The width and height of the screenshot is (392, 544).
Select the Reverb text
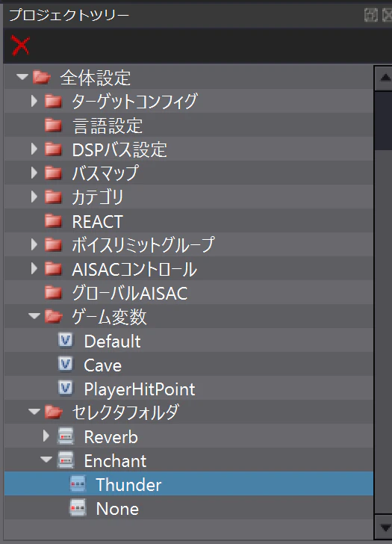click(111, 437)
